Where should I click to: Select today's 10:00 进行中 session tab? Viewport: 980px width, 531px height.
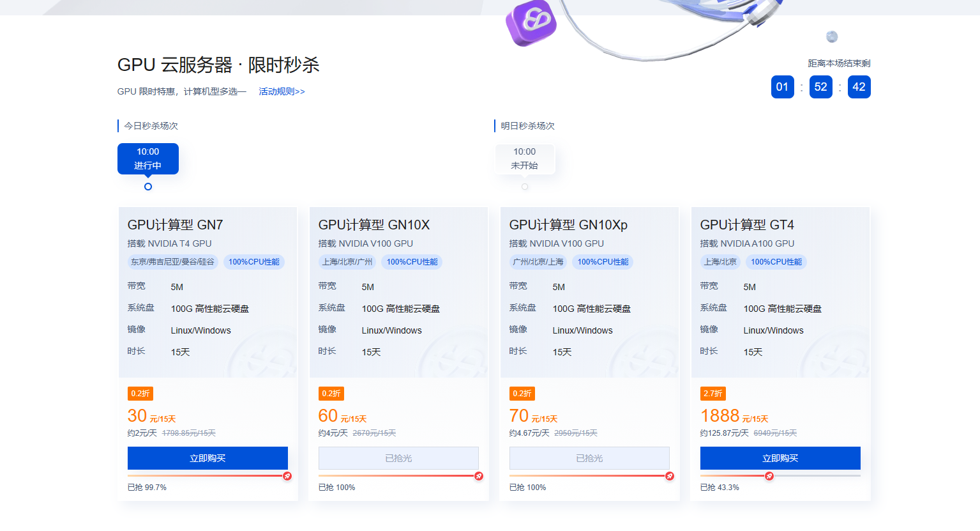(148, 158)
